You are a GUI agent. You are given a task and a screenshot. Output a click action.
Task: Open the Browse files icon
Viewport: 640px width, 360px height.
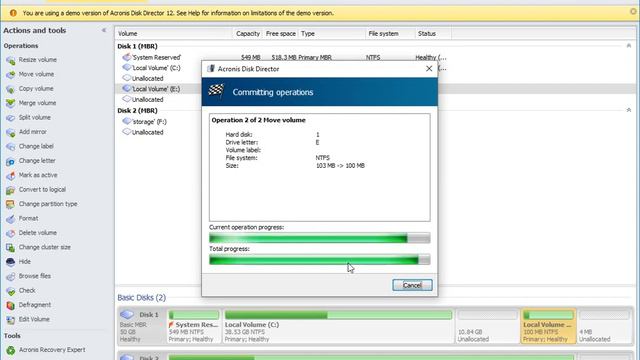coord(11,277)
